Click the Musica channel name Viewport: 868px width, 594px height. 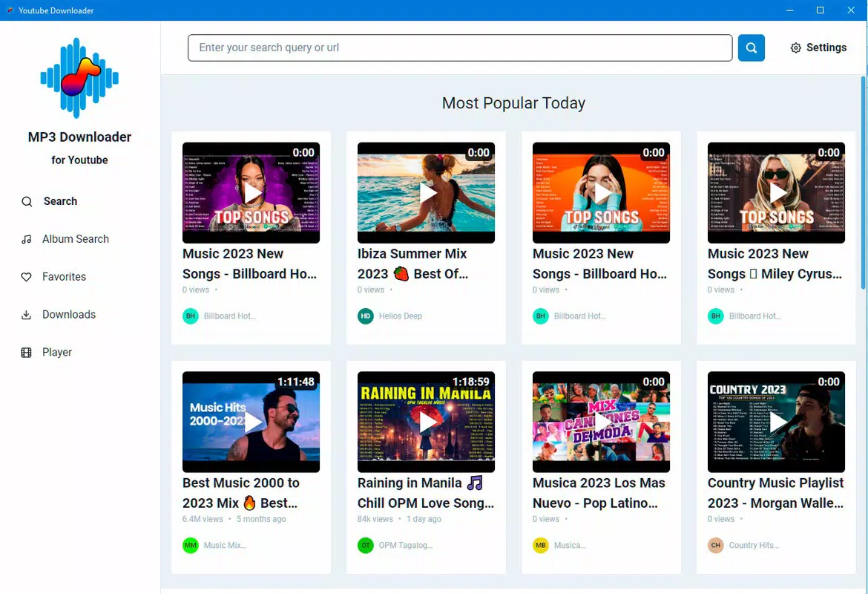click(x=570, y=545)
